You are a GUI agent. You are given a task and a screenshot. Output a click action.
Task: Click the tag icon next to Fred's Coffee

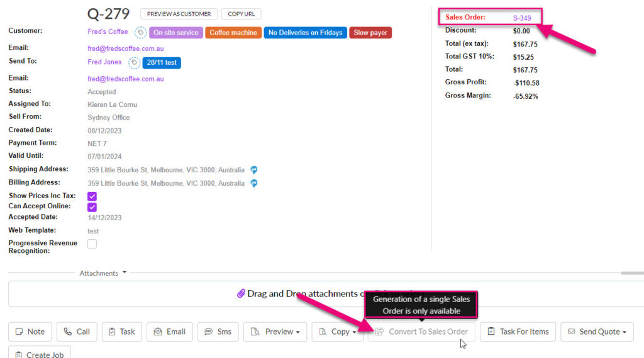point(140,33)
